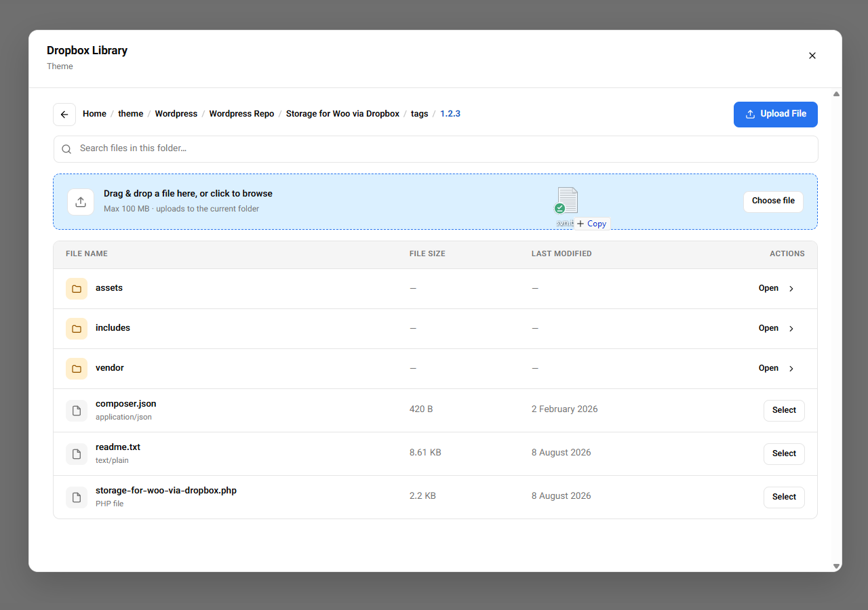
Task: Click the chevron in the assets row
Action: click(791, 289)
